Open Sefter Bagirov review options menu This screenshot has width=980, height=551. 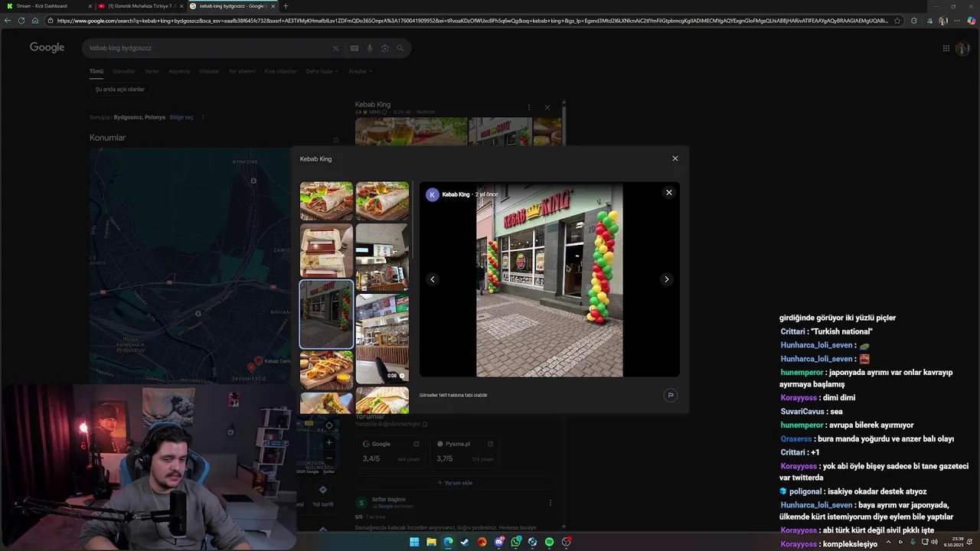coord(550,503)
